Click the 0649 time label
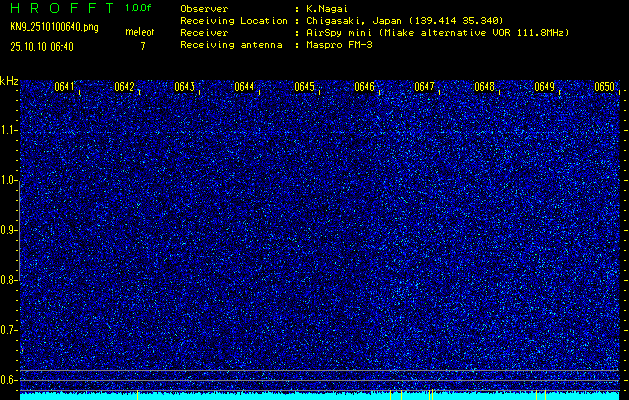Image resolution: width=629 pixels, height=400 pixels. click(545, 87)
